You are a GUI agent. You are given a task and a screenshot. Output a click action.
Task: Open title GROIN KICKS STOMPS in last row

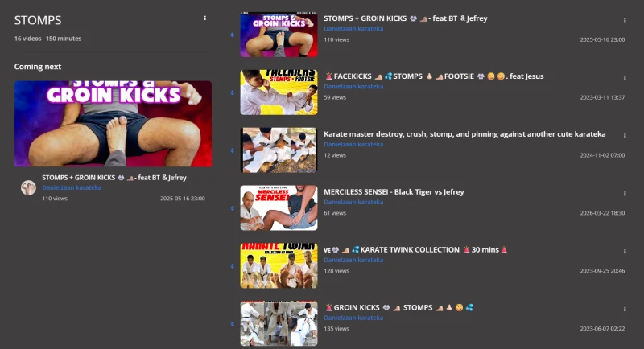pyautogui.click(x=398, y=307)
